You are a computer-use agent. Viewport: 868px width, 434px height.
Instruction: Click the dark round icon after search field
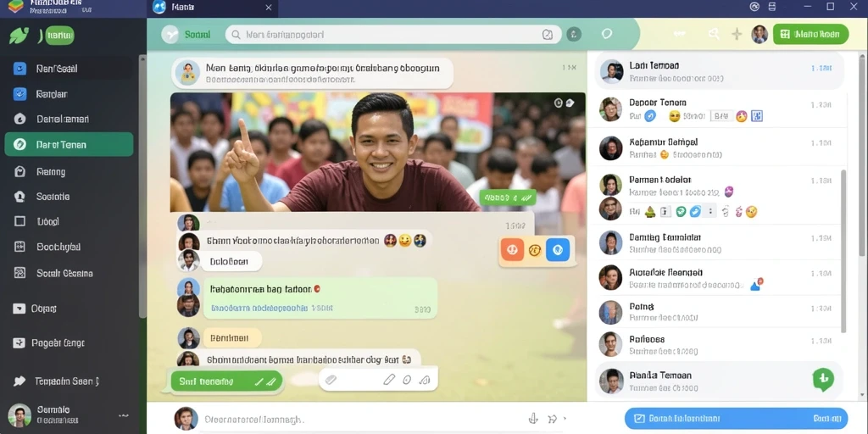(x=574, y=34)
